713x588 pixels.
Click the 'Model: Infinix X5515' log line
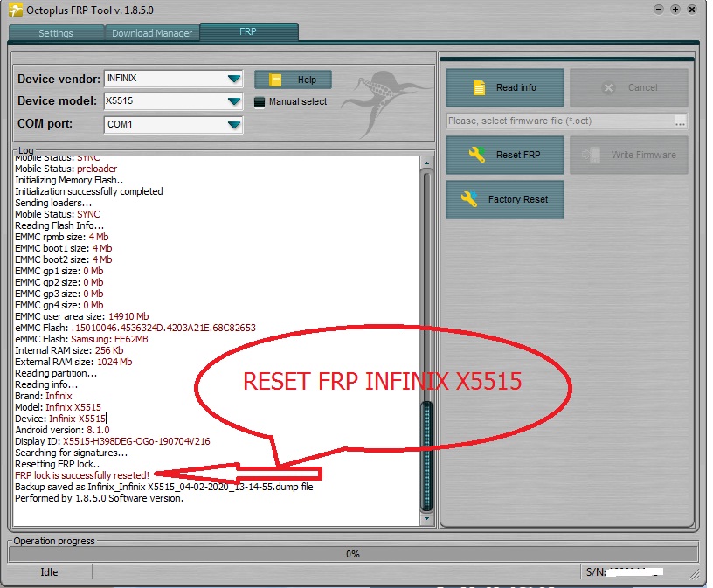tap(58, 407)
